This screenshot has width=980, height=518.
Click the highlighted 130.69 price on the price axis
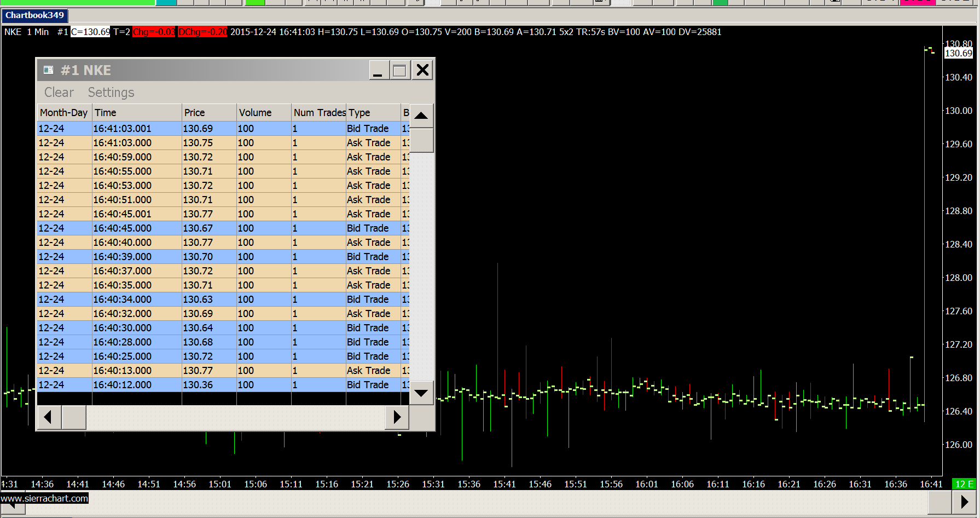[x=959, y=53]
